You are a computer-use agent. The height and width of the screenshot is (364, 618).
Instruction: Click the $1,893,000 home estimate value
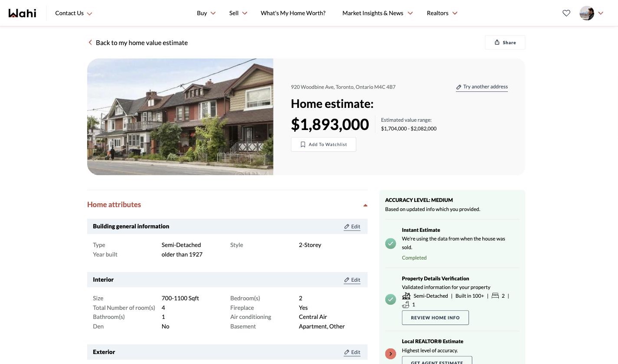[330, 124]
